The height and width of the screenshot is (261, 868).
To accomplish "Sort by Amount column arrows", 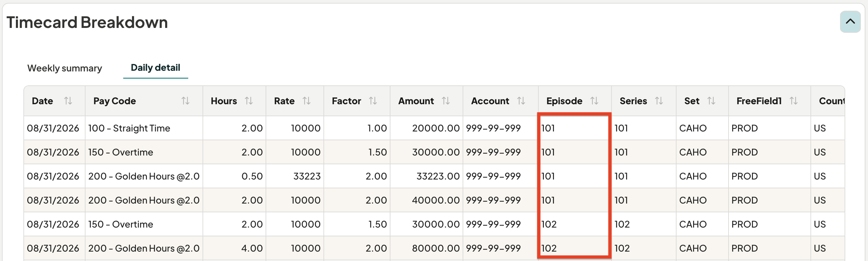I will tap(446, 101).
